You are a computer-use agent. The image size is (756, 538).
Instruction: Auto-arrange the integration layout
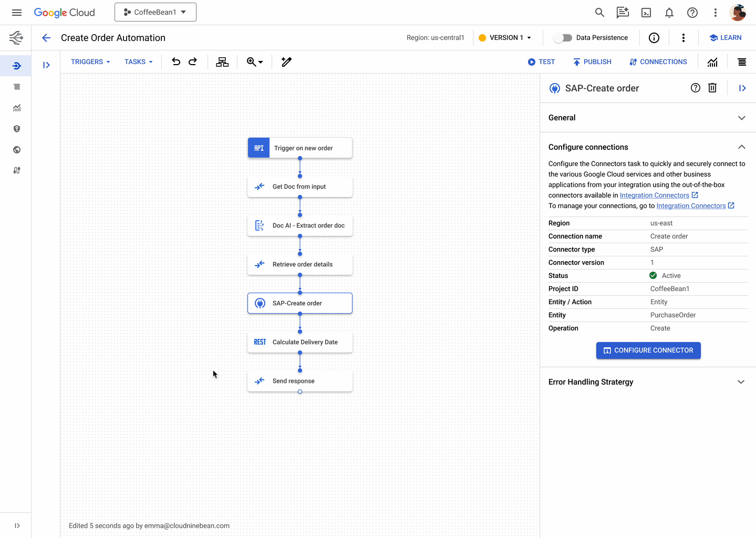coord(222,61)
